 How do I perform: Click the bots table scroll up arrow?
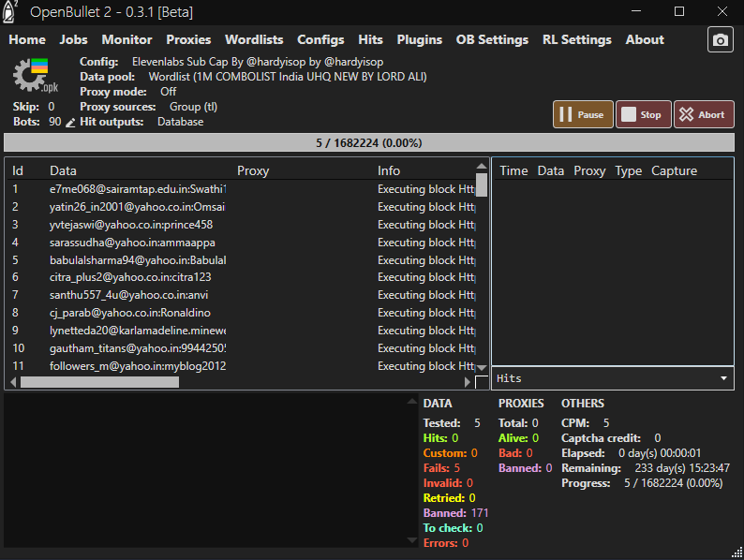482,166
